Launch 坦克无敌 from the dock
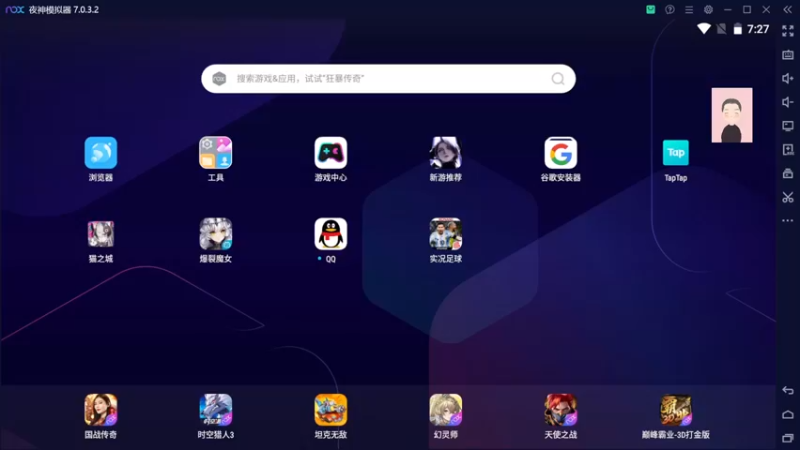 pyautogui.click(x=331, y=410)
